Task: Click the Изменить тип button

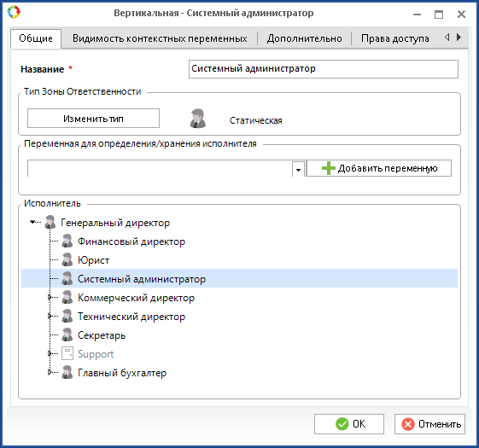Action: [93, 119]
